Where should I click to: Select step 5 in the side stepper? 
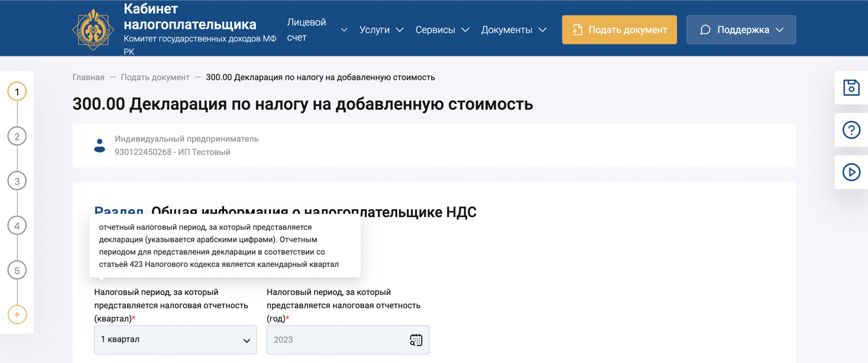tap(16, 270)
